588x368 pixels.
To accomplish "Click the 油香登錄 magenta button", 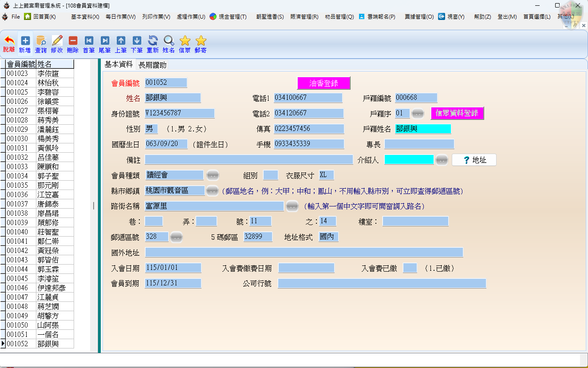I will click(324, 83).
